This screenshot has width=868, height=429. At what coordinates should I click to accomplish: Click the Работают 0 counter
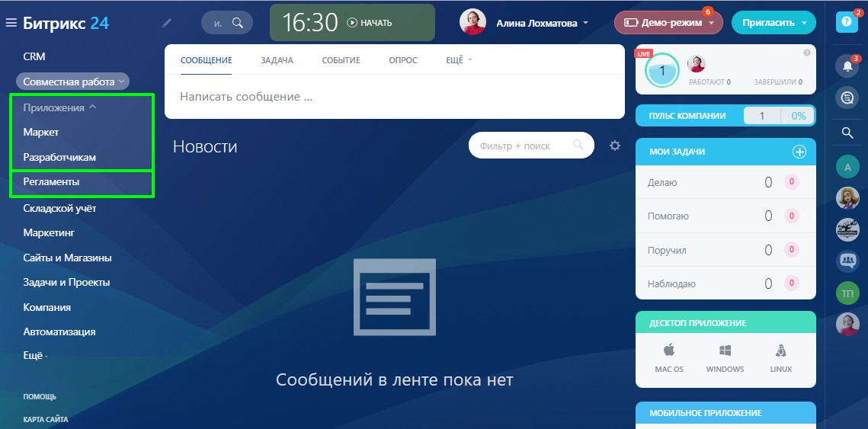[709, 82]
